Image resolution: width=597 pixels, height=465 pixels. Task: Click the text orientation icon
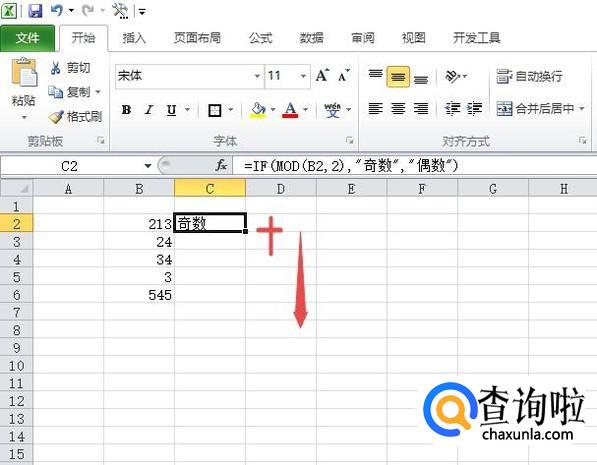point(453,76)
